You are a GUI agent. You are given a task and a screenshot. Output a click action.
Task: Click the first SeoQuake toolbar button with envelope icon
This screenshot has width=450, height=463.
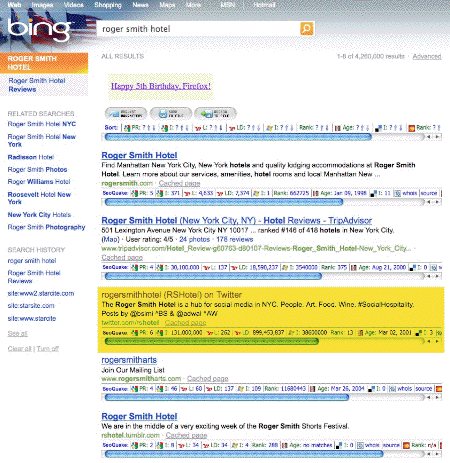click(x=126, y=114)
